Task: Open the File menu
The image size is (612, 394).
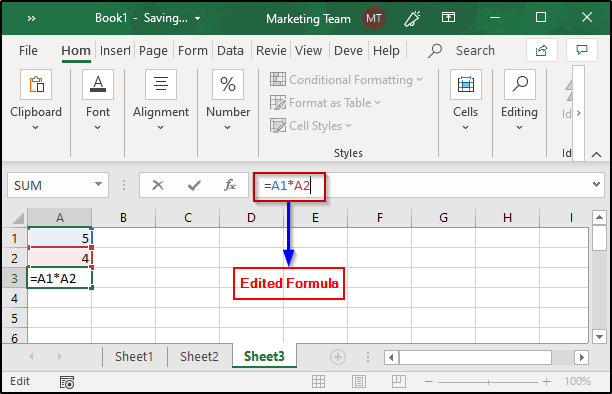Action: [28, 50]
